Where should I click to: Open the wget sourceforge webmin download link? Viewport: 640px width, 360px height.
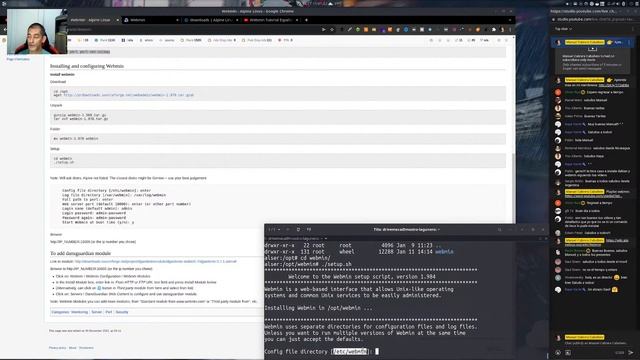129,95
